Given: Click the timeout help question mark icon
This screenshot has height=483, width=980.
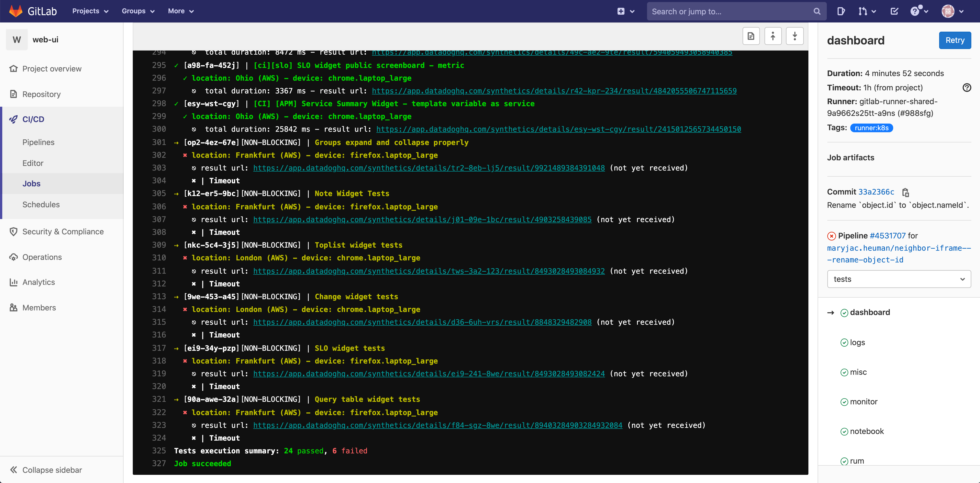Looking at the screenshot, I should [967, 88].
